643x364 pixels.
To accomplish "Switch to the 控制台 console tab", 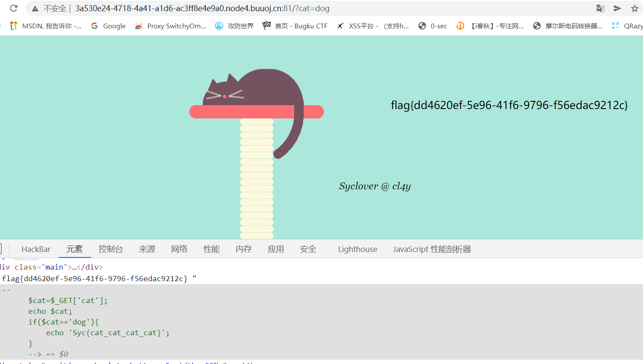I will click(x=110, y=249).
